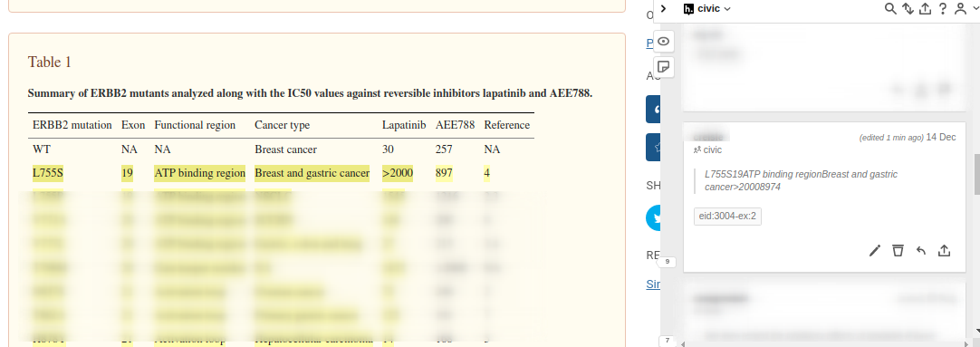Toggle highlight visibility with the eye icon
Image resolution: width=980 pixels, height=347 pixels.
[x=664, y=42]
